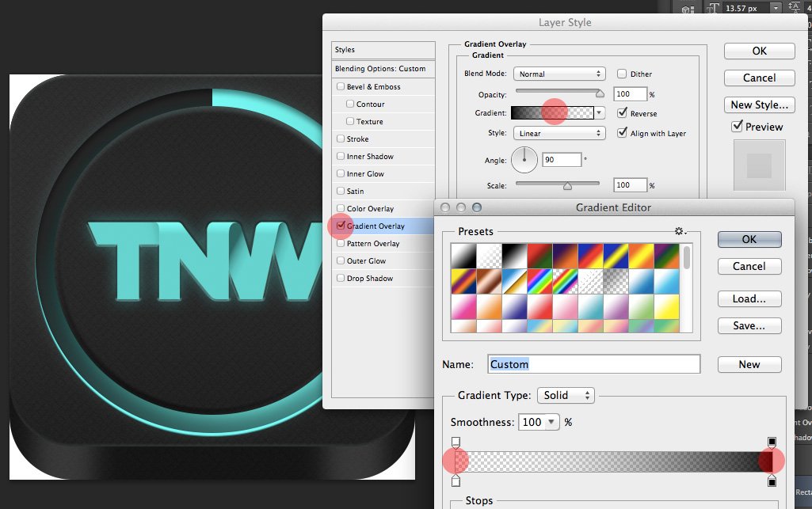Open the Color Overlay settings row
Image resolution: width=812 pixels, height=509 pixels.
click(x=383, y=208)
